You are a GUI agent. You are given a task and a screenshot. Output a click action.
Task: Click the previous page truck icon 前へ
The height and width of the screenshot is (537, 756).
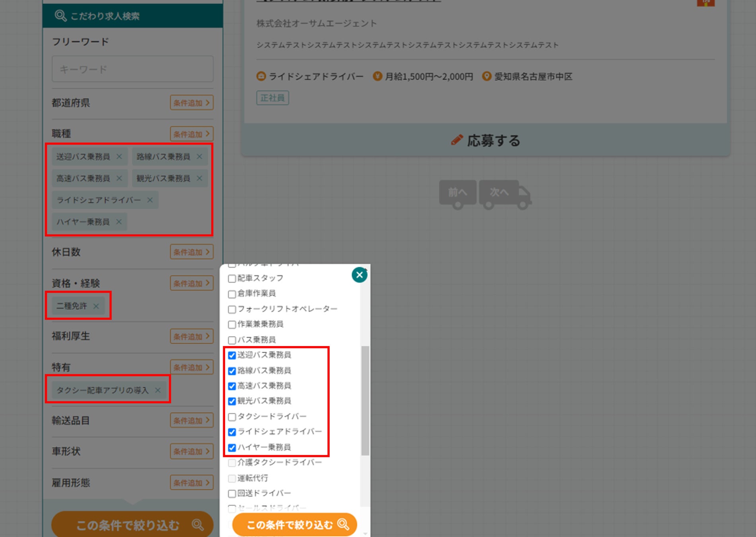[458, 194]
